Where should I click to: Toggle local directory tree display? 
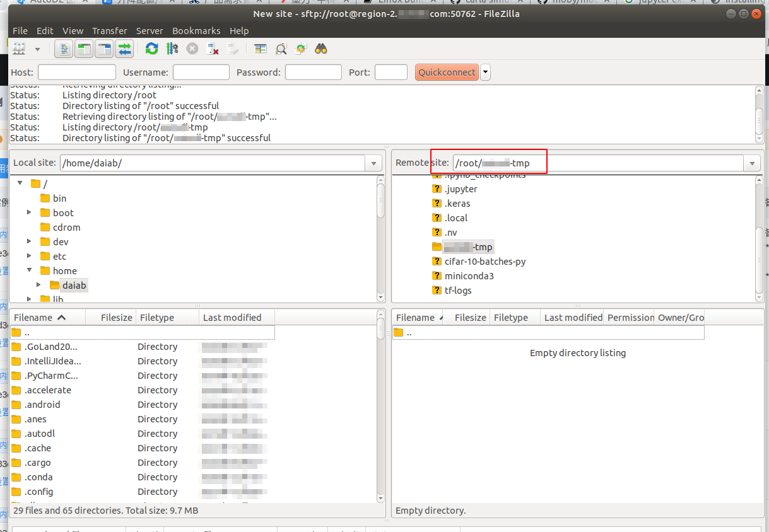[84, 49]
